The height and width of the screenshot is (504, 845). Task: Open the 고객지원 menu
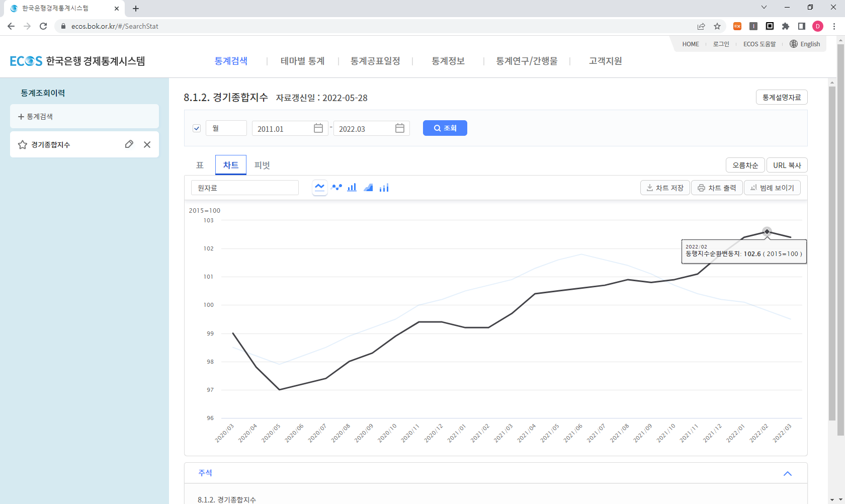click(x=606, y=61)
